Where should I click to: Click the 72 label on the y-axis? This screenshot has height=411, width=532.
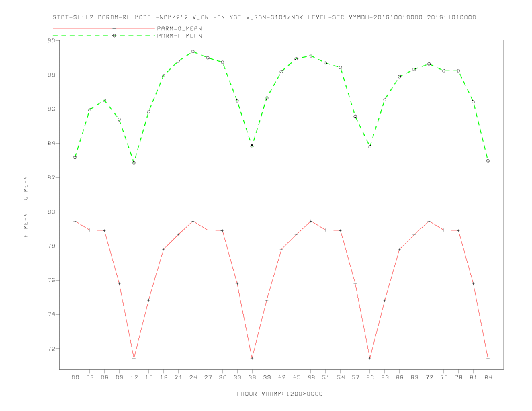(x=52, y=349)
